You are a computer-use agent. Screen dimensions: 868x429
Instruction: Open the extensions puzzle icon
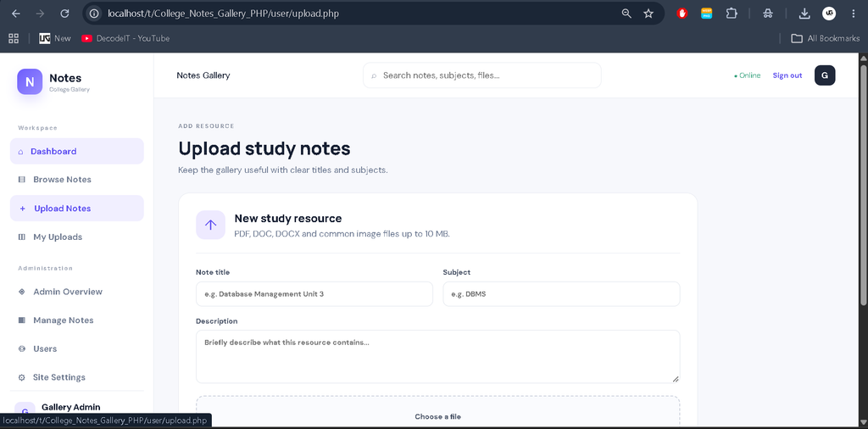point(732,14)
